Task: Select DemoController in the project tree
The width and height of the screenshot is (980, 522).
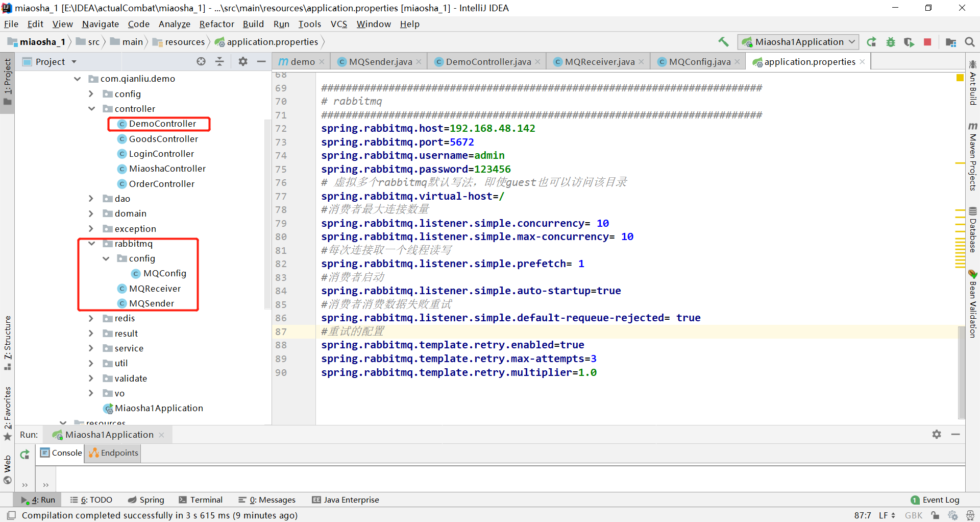Action: coord(162,124)
